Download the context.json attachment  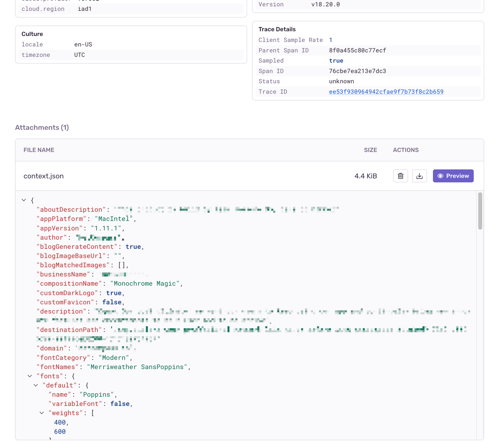coord(419,176)
